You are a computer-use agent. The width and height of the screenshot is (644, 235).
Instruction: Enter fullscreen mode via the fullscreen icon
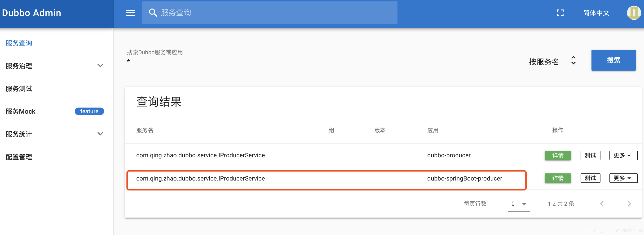point(560,13)
